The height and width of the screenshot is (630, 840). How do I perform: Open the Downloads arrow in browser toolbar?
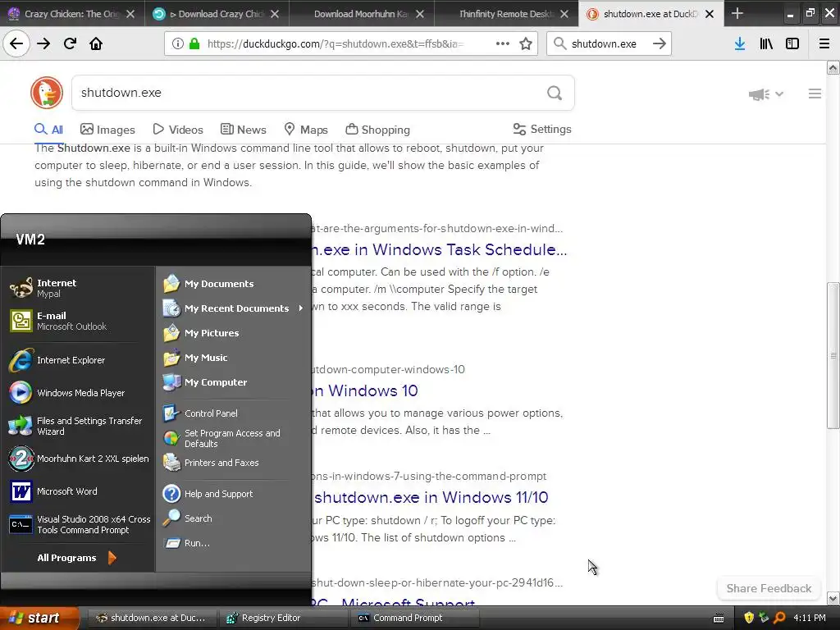(740, 43)
